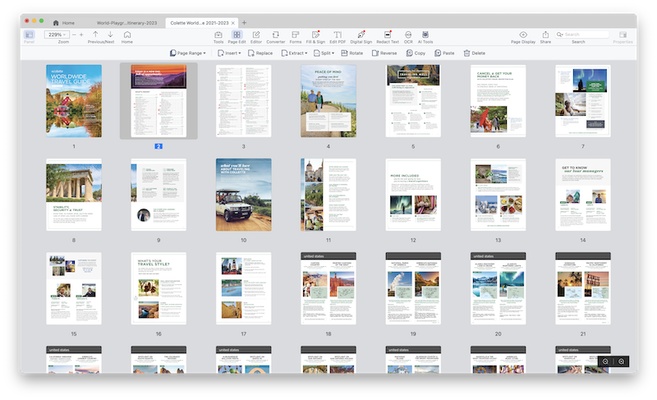
Task: Select page 14 tour managers thumbnail
Action: [583, 195]
